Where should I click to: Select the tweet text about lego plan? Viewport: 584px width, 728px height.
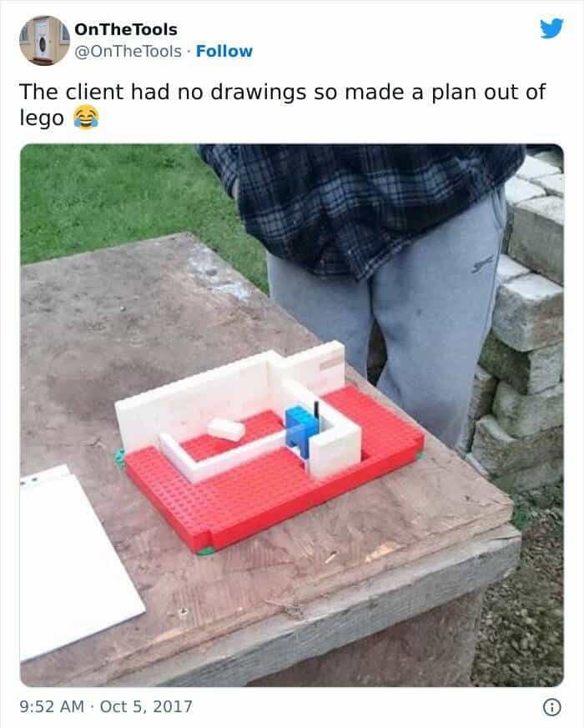(282, 104)
